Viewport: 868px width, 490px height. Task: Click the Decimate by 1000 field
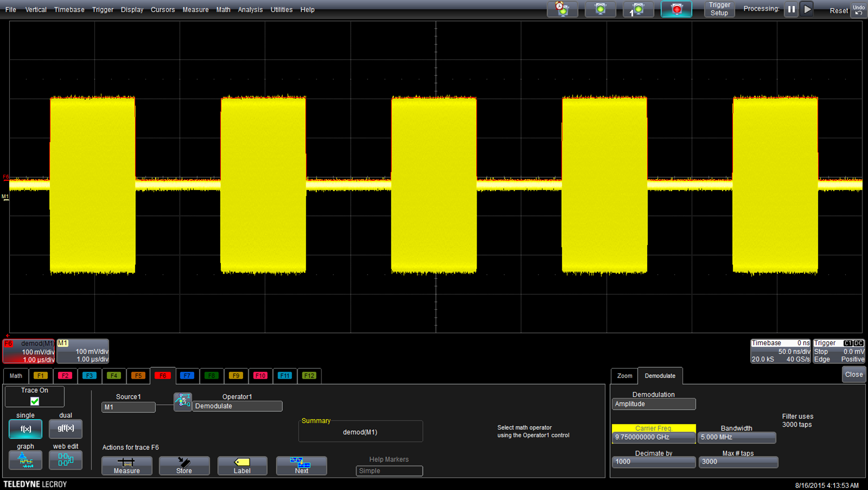[x=654, y=462]
